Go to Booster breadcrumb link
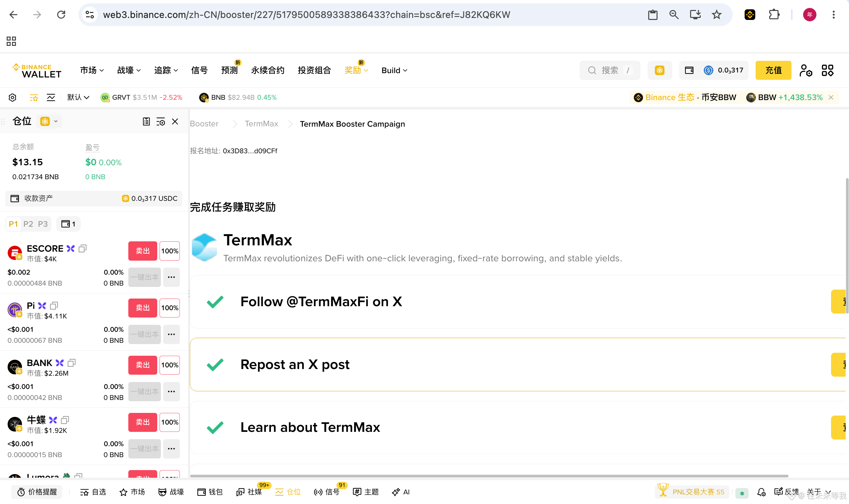The height and width of the screenshot is (504, 849). [x=204, y=124]
